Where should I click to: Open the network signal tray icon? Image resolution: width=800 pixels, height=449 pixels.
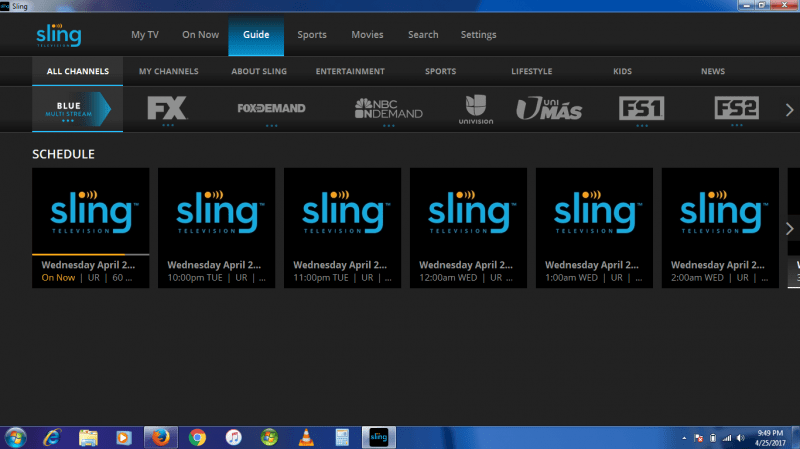click(727, 438)
